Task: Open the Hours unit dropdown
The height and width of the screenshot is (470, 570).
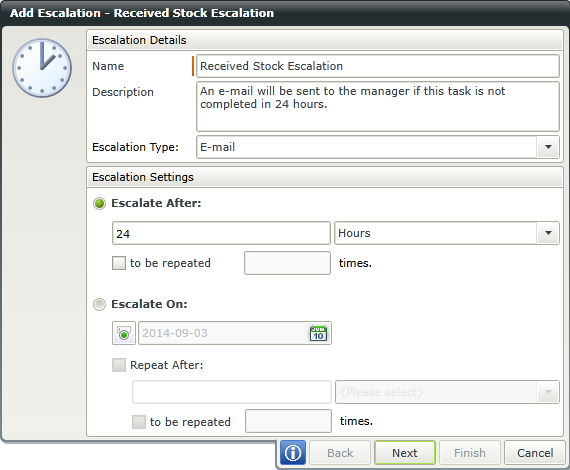Action: coord(548,233)
